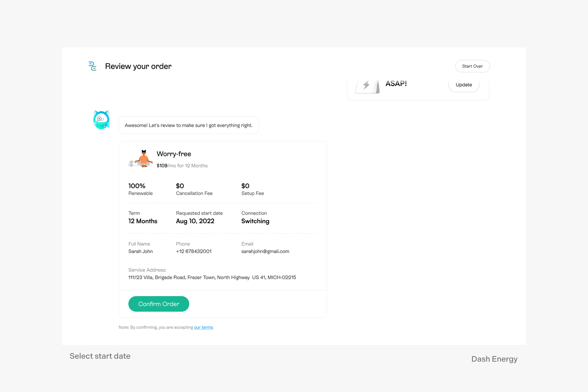The image size is (588, 392).
Task: Click the phone number +12 678432001
Action: (x=194, y=251)
